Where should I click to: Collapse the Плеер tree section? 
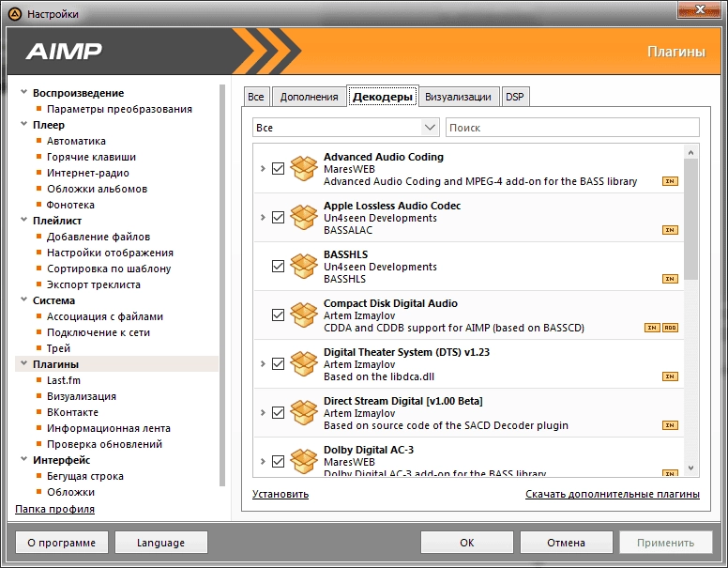point(23,124)
